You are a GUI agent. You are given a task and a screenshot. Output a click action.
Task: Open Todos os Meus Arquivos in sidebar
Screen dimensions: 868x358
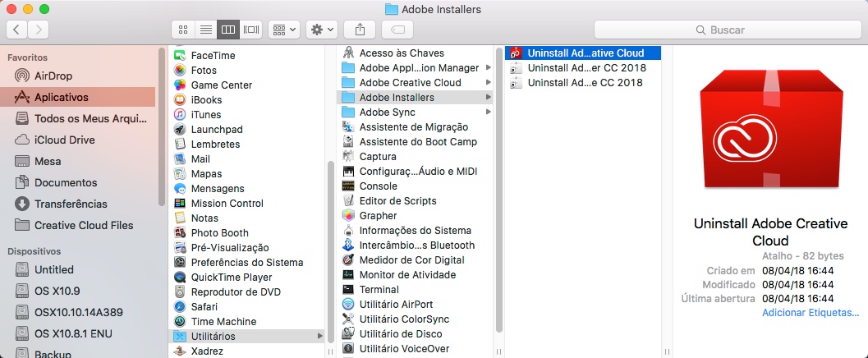(77, 118)
